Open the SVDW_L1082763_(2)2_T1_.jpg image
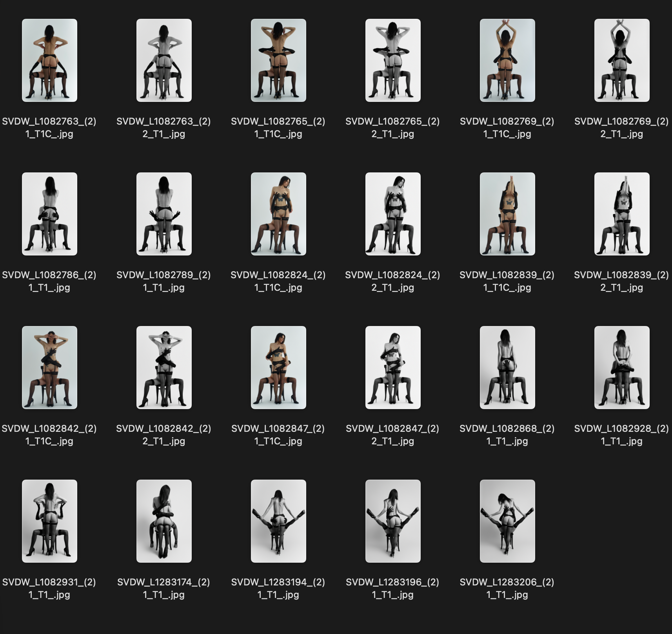Image resolution: width=672 pixels, height=634 pixels. (163, 60)
